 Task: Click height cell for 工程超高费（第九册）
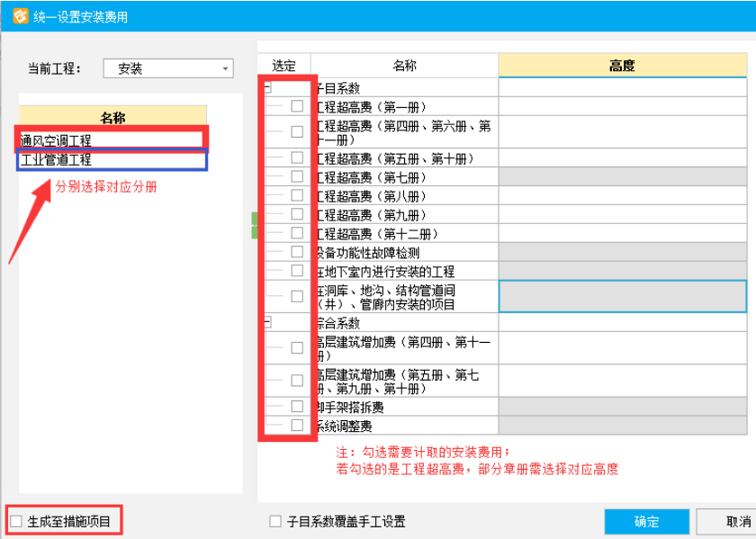click(623, 214)
